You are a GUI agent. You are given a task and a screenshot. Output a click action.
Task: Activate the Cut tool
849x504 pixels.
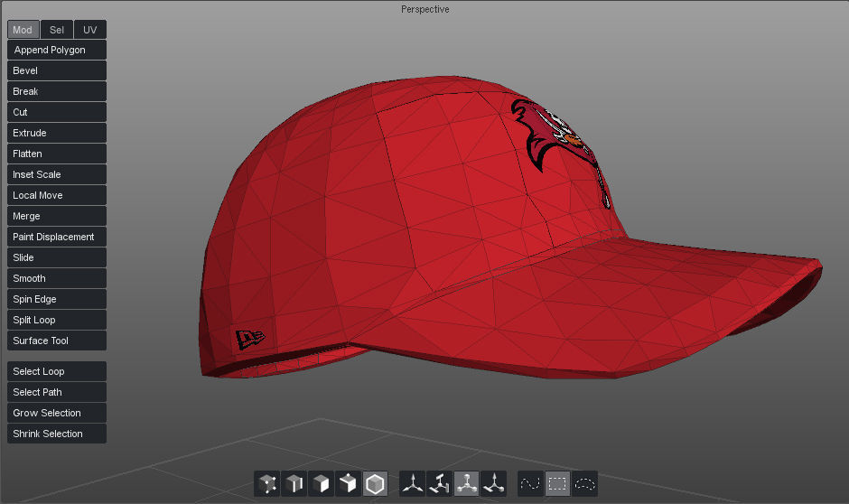[x=57, y=112]
